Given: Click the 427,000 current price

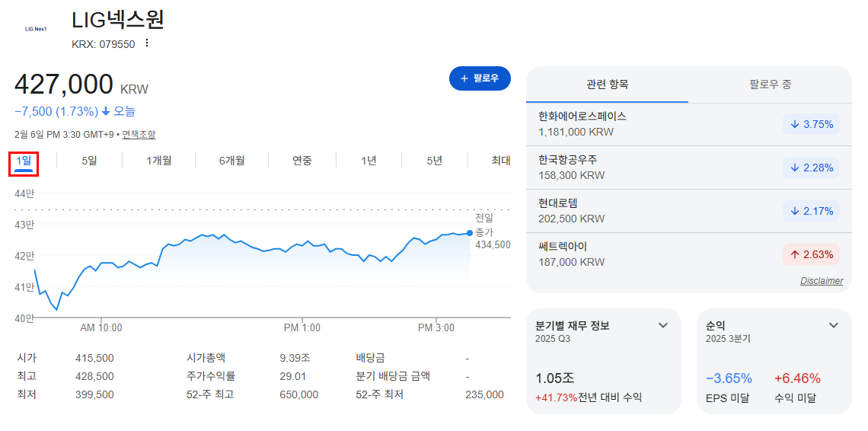Looking at the screenshot, I should click(64, 85).
